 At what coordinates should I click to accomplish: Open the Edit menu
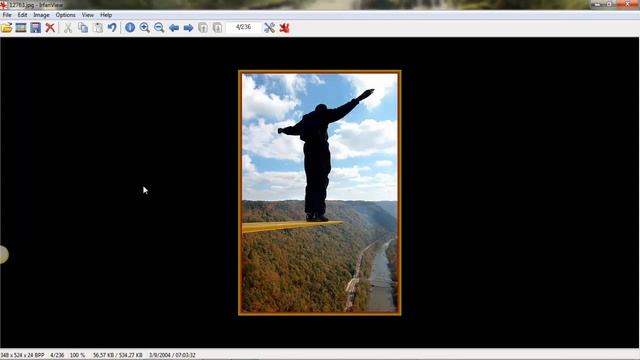click(x=22, y=15)
